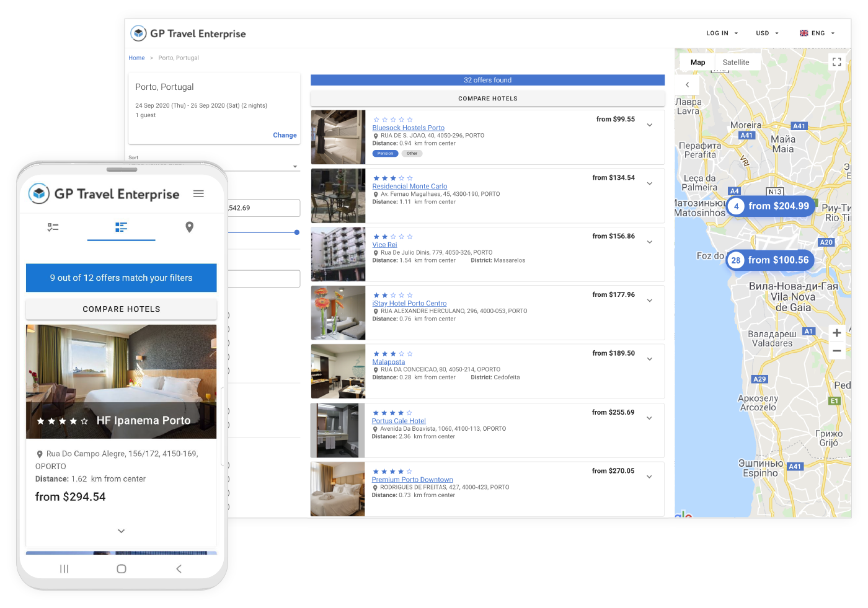Viewport: 868px width, 608px height.
Task: Select the Map view tab
Action: 697,62
